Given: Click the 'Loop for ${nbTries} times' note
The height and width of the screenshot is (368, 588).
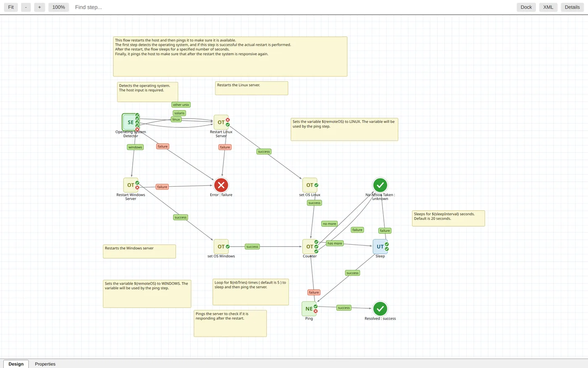Looking at the screenshot, I should click(x=251, y=292).
